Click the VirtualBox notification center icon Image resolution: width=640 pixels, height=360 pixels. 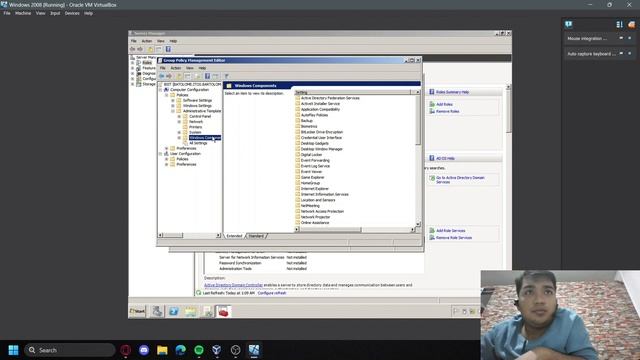click(569, 24)
